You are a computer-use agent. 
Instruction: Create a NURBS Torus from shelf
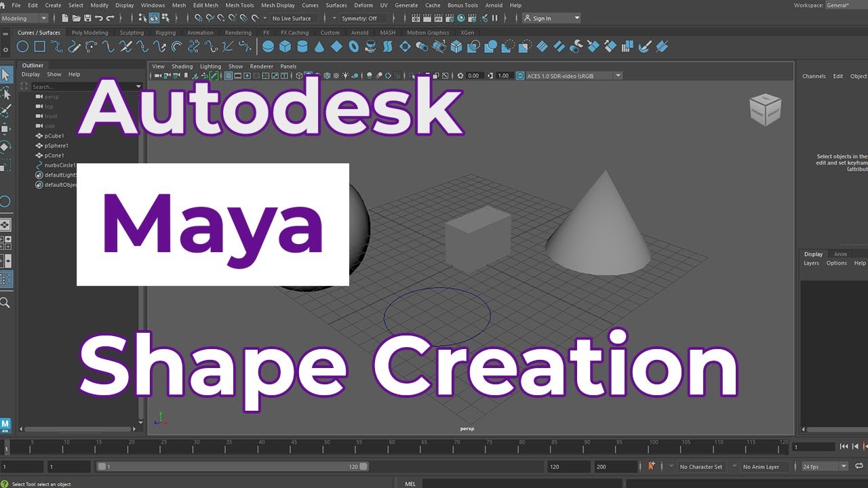tap(354, 46)
